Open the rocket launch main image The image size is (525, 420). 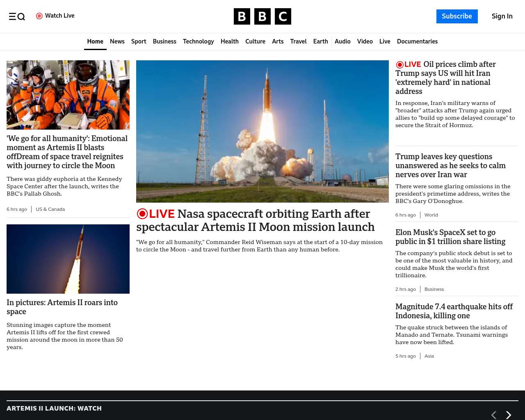tap(262, 131)
